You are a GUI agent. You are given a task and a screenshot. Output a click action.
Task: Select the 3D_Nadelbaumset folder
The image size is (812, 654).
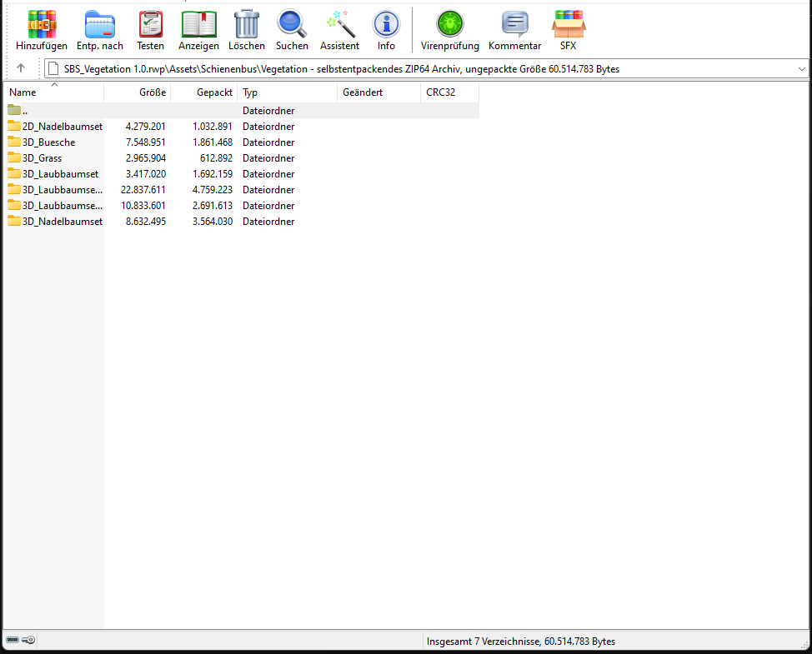tap(63, 222)
